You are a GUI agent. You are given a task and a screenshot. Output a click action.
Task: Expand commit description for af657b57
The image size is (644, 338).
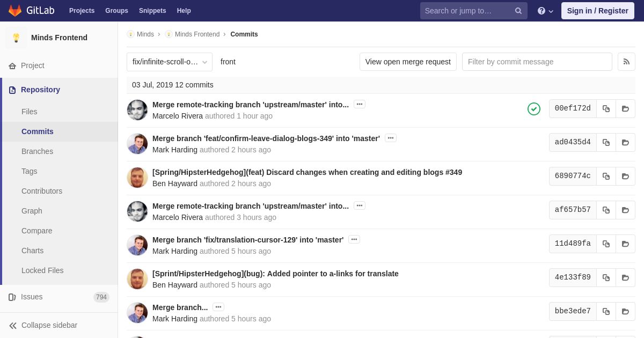[360, 205]
